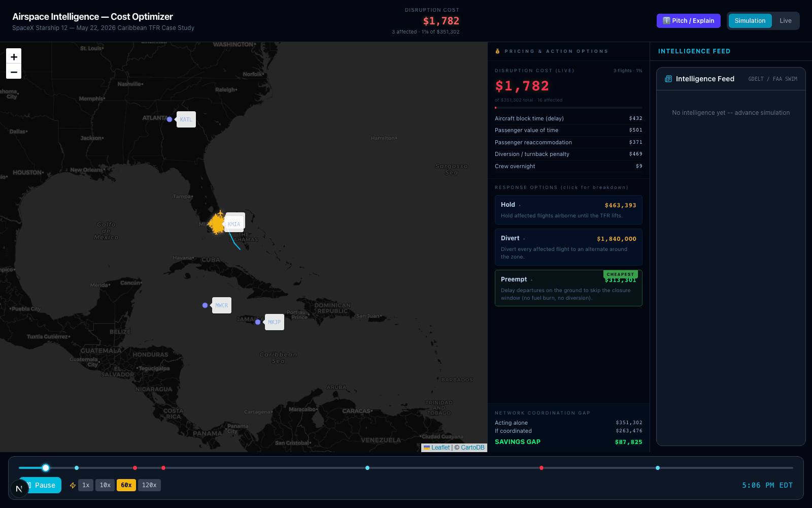Open the Next.js dev tools N badge
The width and height of the screenshot is (812, 508).
pyautogui.click(x=19, y=489)
